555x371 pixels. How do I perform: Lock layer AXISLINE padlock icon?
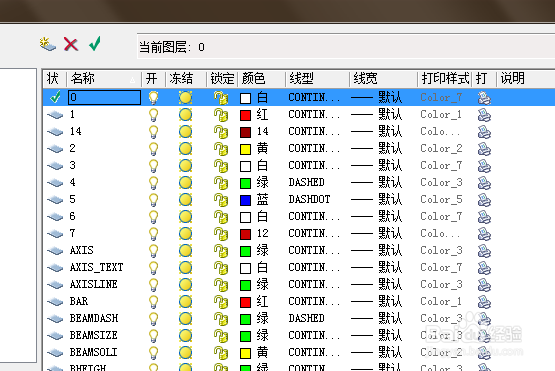pyautogui.click(x=221, y=285)
